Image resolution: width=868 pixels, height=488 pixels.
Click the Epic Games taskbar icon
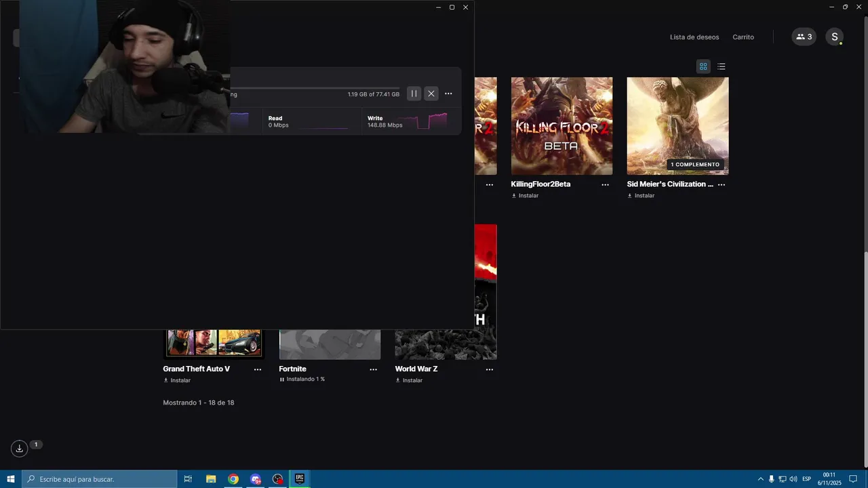coord(300,479)
